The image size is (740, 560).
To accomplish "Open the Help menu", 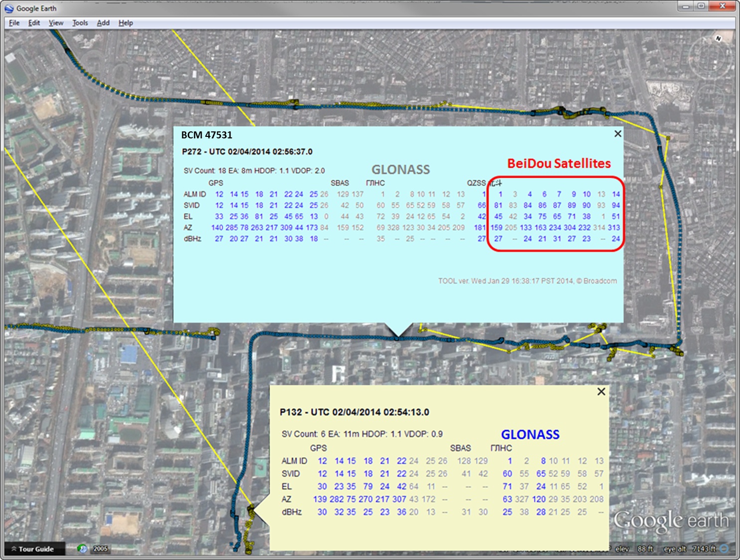I will [x=125, y=23].
